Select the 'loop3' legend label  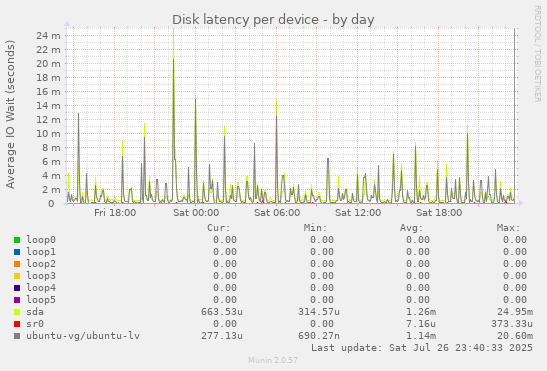[41, 276]
